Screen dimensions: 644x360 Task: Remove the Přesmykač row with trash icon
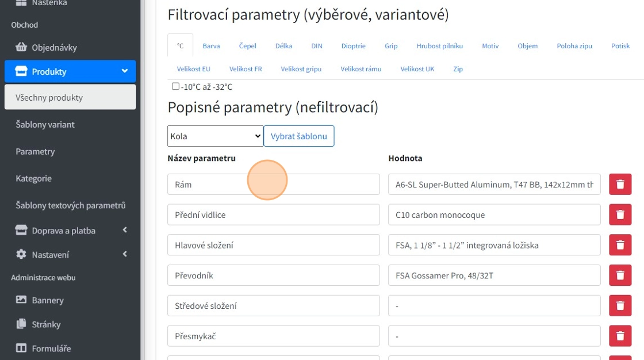tap(620, 336)
